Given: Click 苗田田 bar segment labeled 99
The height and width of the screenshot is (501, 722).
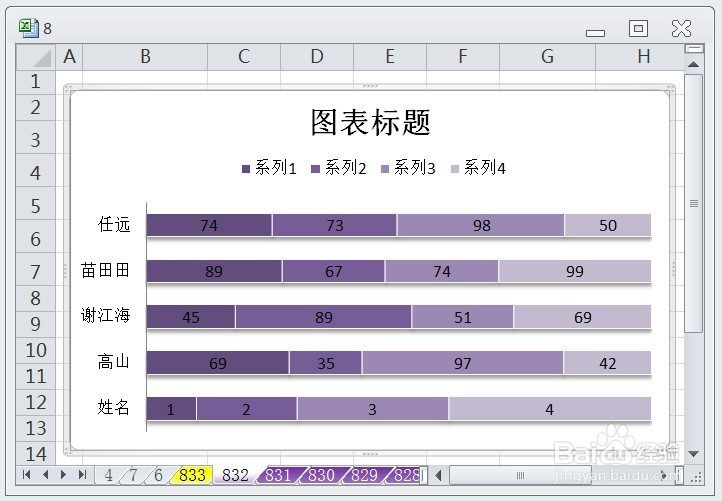Looking at the screenshot, I should tap(575, 271).
